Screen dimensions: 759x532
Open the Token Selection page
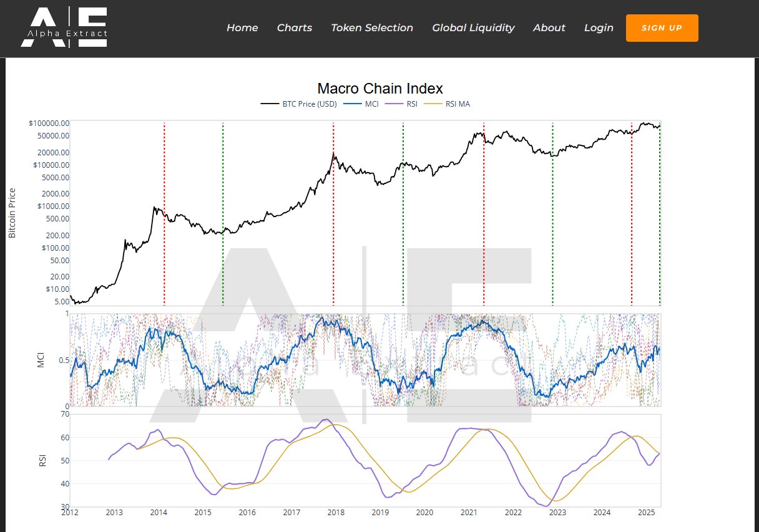click(372, 27)
